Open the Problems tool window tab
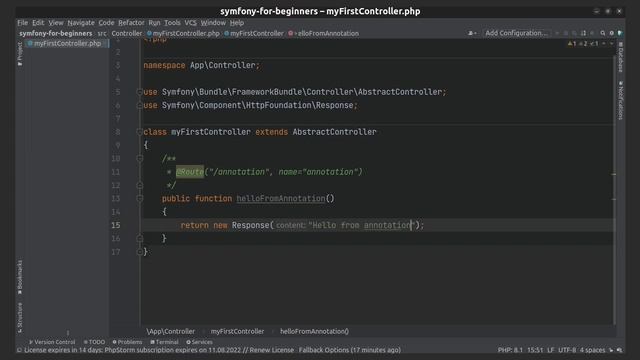Image resolution: width=640 pixels, height=360 pixels. (x=127, y=342)
